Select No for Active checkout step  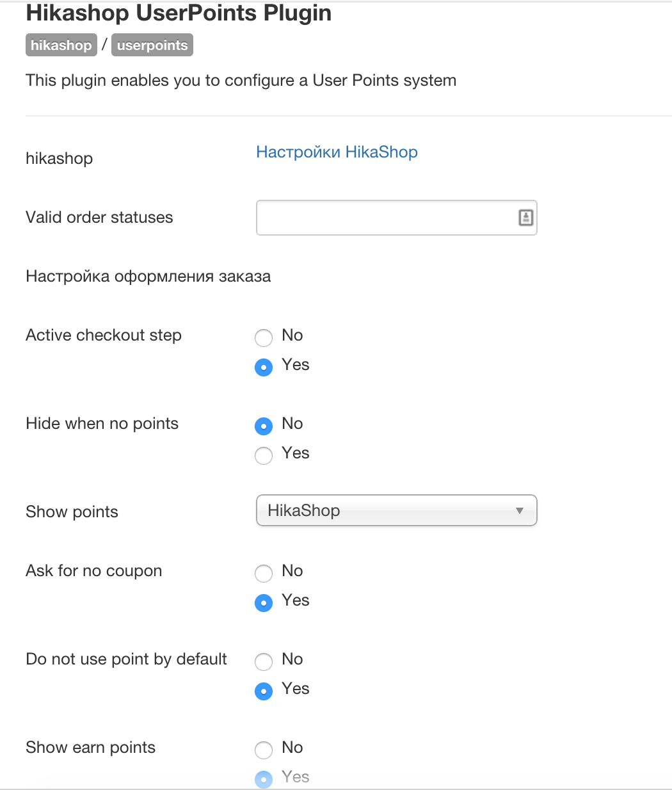[x=264, y=337]
